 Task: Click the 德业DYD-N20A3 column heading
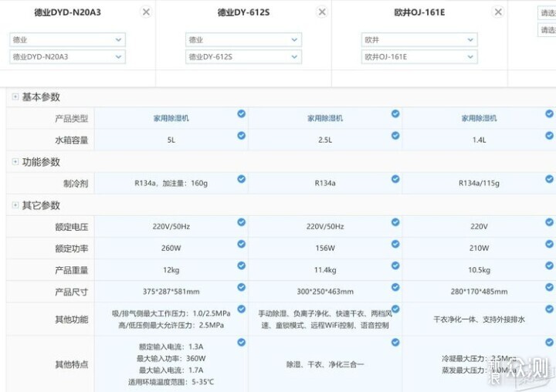(x=67, y=12)
